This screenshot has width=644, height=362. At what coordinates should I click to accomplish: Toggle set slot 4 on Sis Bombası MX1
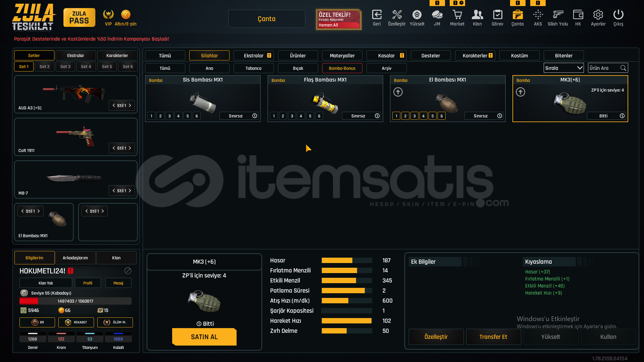pos(179,116)
